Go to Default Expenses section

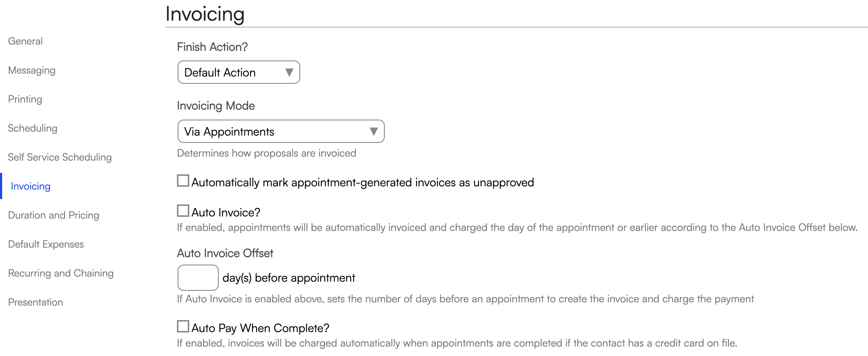click(46, 244)
